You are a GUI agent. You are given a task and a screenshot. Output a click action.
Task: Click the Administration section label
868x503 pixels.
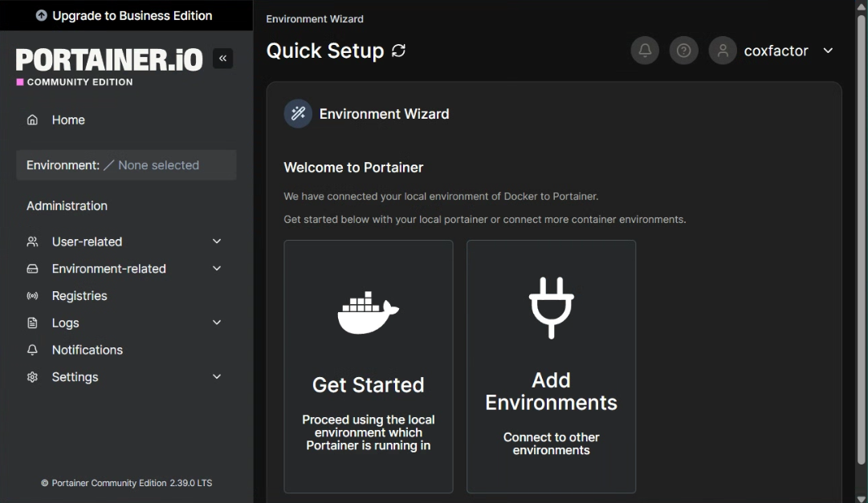point(67,206)
